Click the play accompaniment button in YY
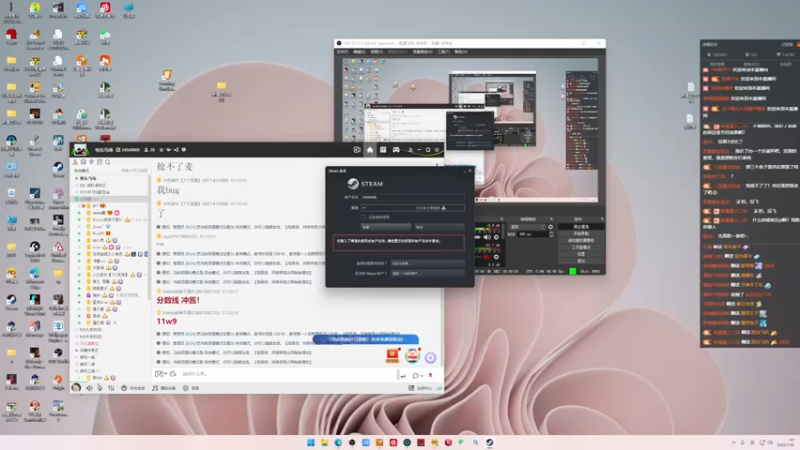 click(164, 388)
